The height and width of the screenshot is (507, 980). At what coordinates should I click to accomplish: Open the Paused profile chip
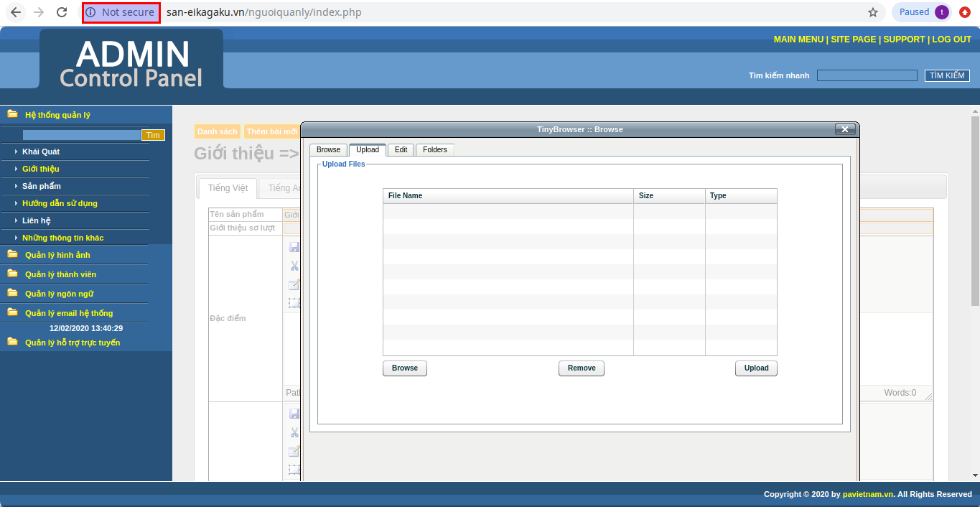(x=923, y=12)
